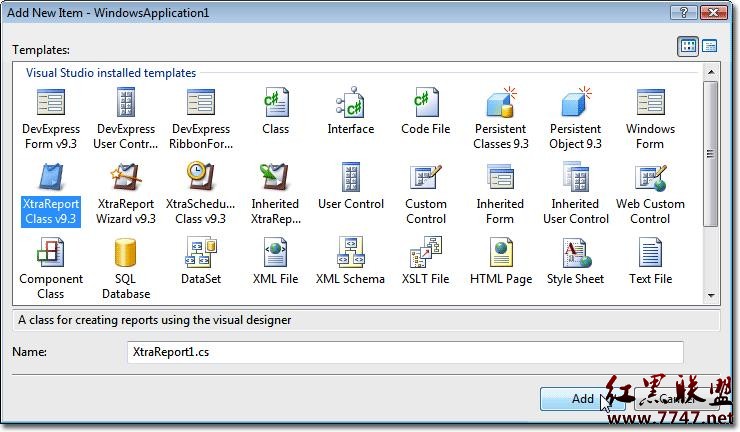The width and height of the screenshot is (740, 432).
Task: Click the 'Visual Studio installed templates' heading
Action: point(111,73)
